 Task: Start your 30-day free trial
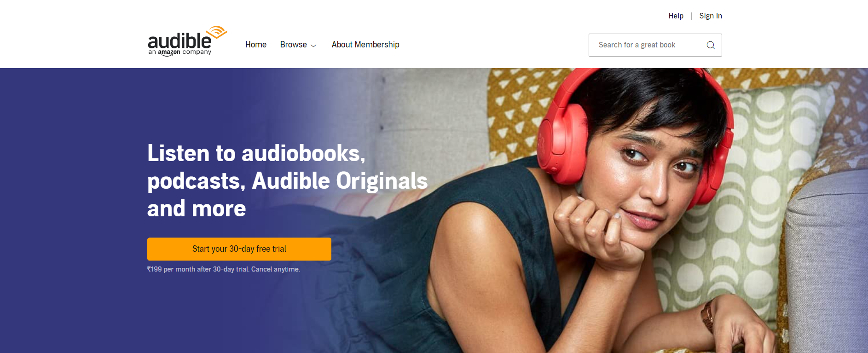click(239, 249)
